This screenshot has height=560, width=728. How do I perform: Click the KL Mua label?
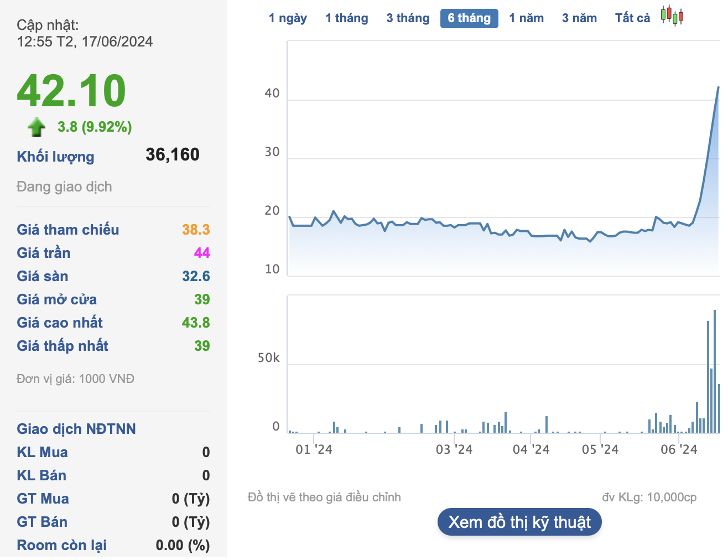[x=42, y=452]
